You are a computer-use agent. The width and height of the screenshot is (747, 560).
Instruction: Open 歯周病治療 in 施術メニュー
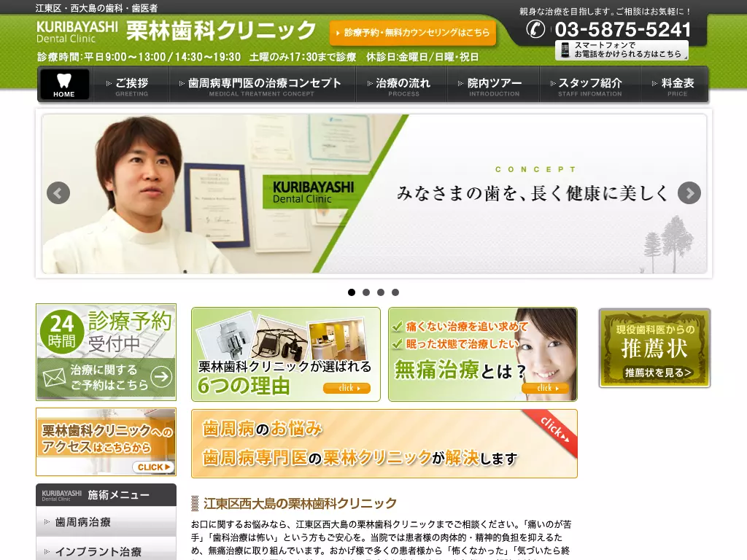(107, 522)
